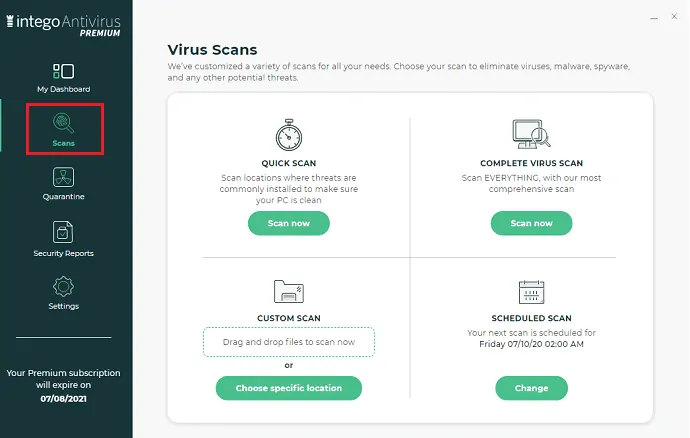Change the scheduled scan time

pos(532,388)
